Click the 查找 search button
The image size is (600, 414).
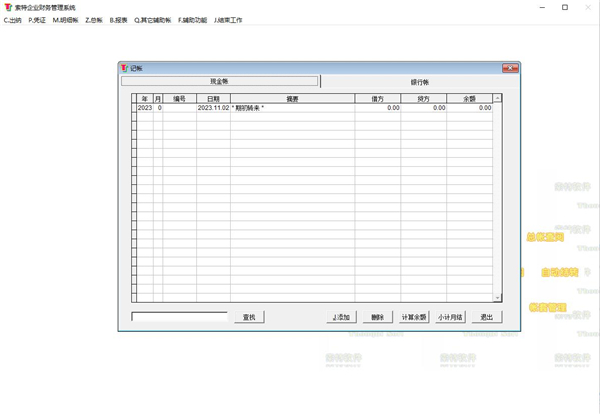pyautogui.click(x=249, y=317)
